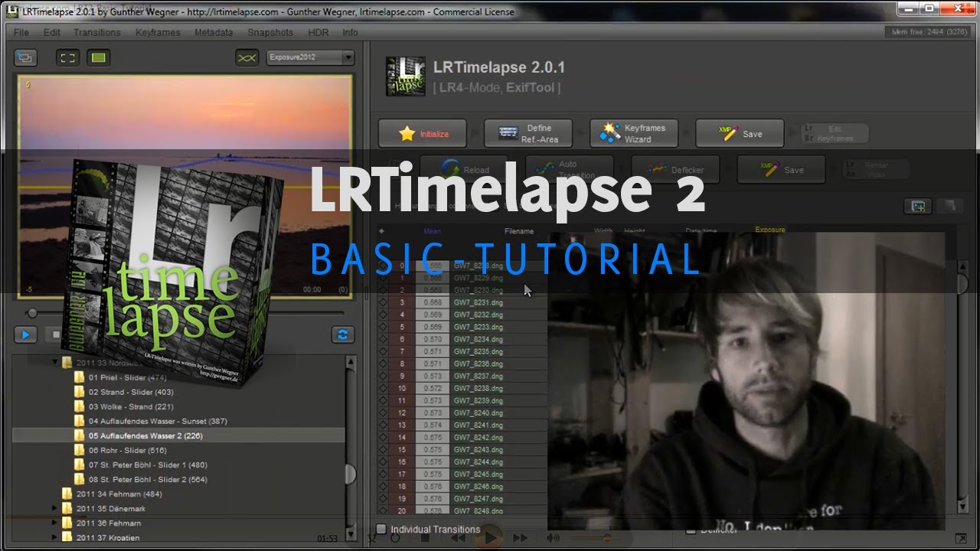The image size is (980, 551).
Task: Select row GW7_8244.dng
Action: click(x=479, y=461)
